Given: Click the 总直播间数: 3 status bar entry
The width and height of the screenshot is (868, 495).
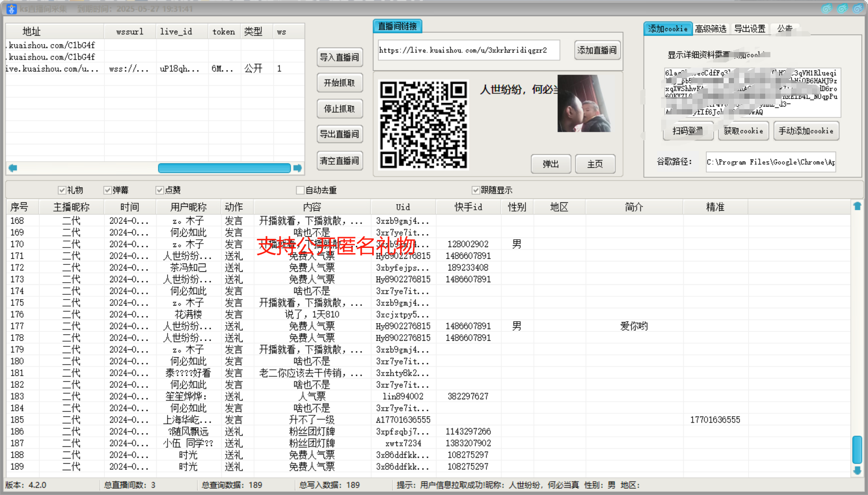Looking at the screenshot, I should (130, 485).
